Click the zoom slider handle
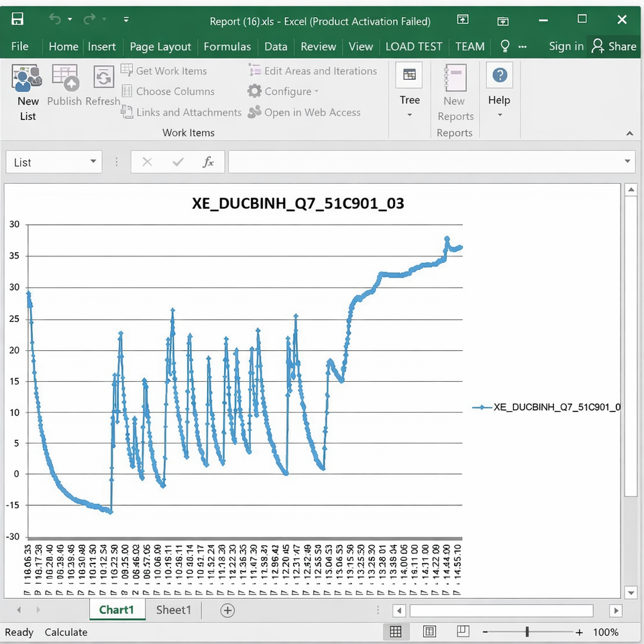 coord(527,632)
